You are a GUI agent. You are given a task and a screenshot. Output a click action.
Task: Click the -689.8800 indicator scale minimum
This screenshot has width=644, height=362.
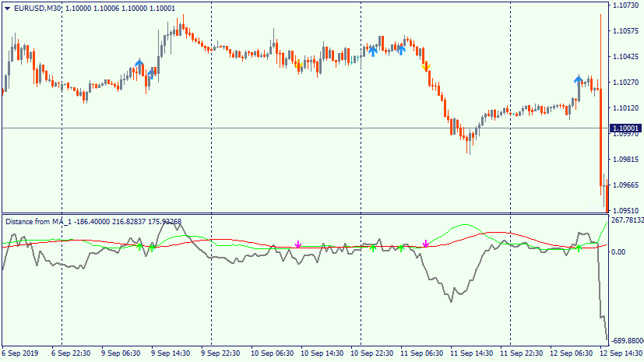point(626,341)
